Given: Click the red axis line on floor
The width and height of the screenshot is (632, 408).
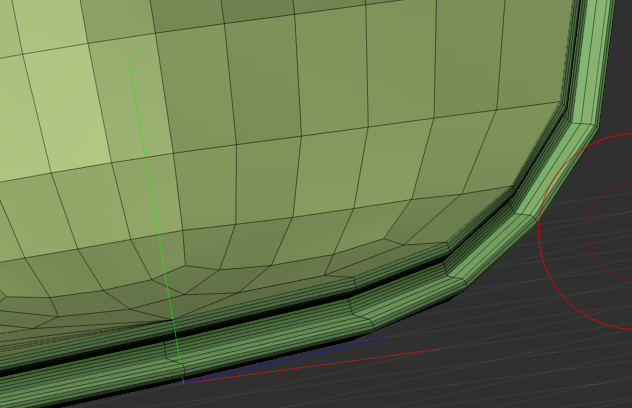Looking at the screenshot, I should click(312, 366).
